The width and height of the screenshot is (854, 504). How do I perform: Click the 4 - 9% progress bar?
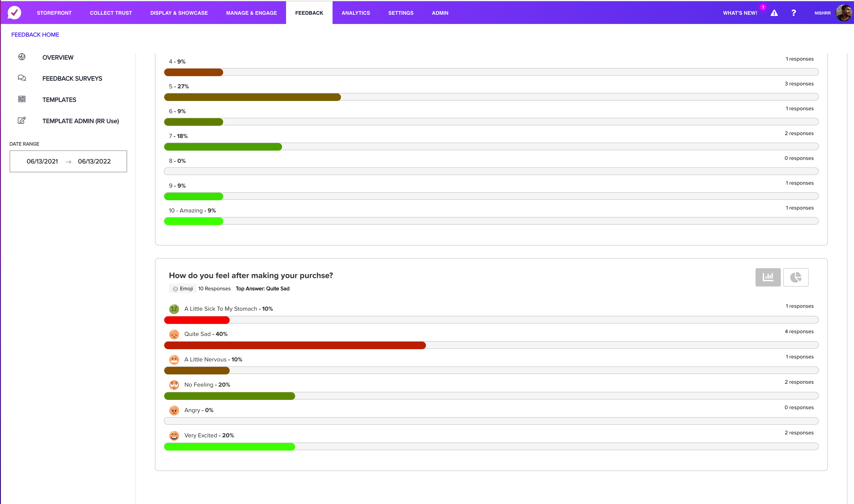point(491,72)
